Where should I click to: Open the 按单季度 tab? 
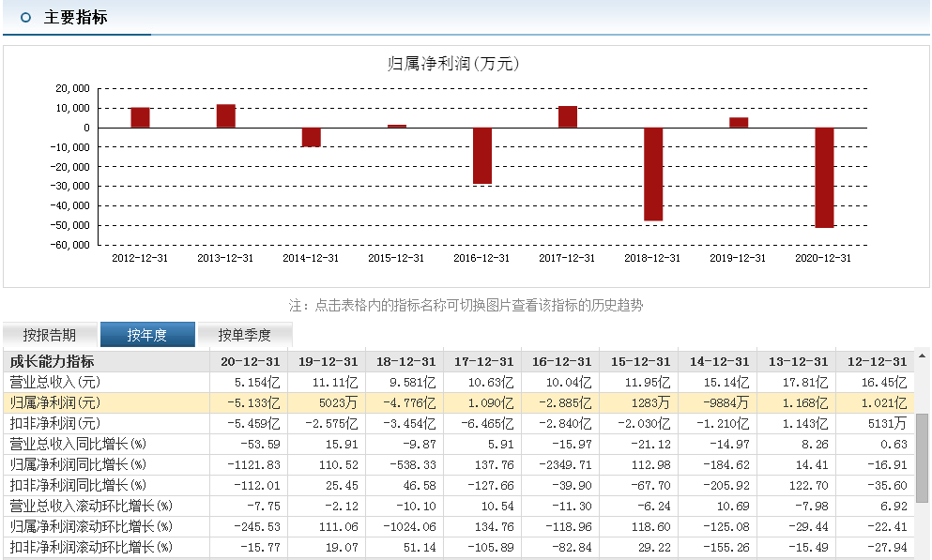click(245, 335)
